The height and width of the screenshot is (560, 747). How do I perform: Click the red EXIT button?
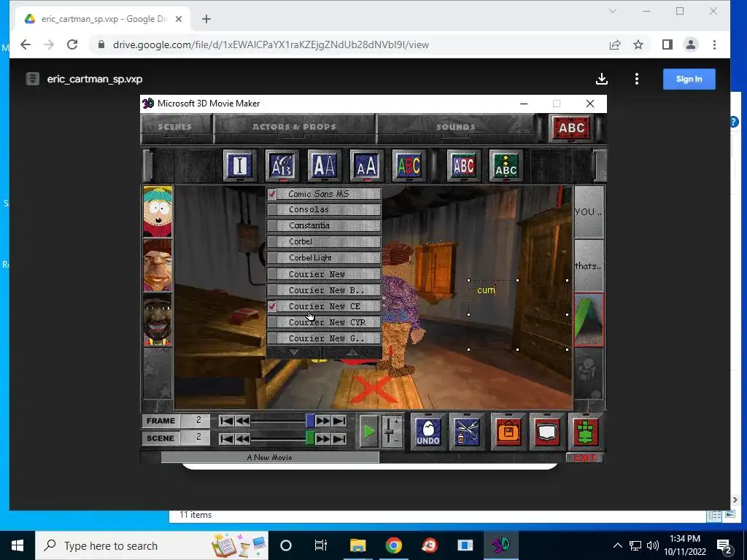tap(584, 458)
